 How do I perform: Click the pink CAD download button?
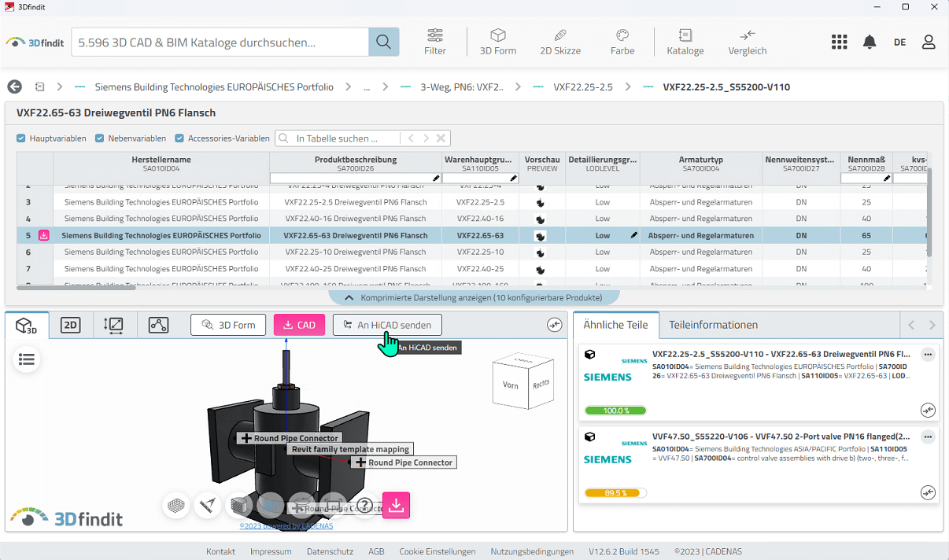(299, 325)
